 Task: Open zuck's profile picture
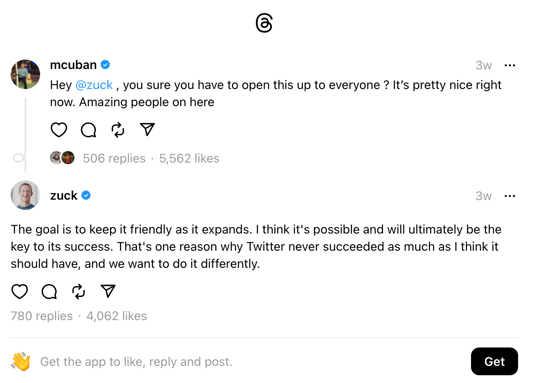(x=25, y=195)
